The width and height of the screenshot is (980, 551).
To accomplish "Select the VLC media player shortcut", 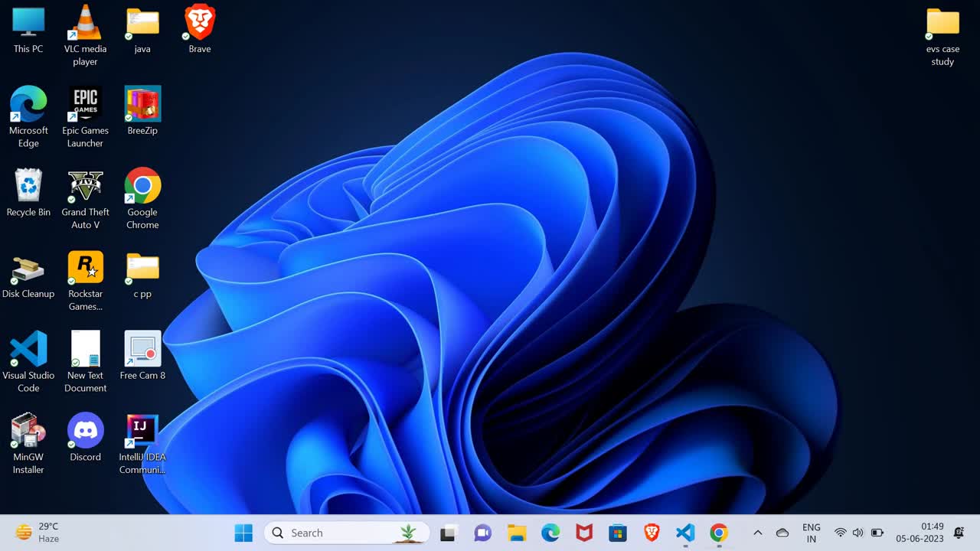I will 85,35.
